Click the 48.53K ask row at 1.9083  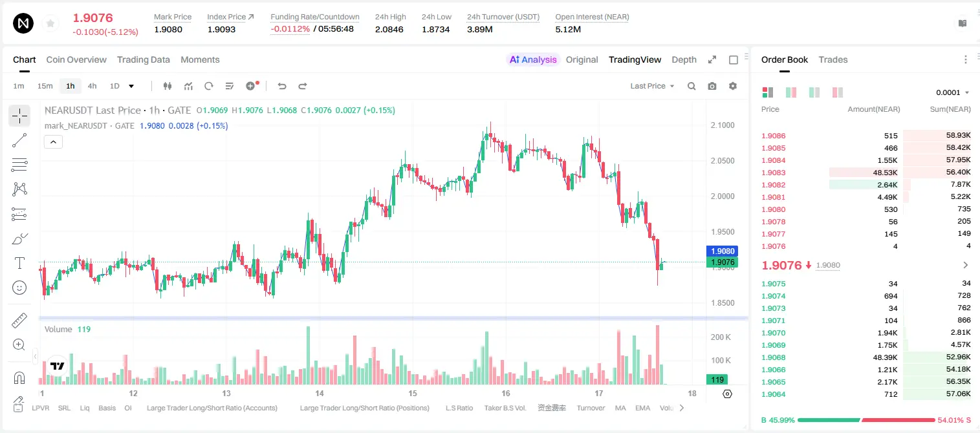(866, 173)
